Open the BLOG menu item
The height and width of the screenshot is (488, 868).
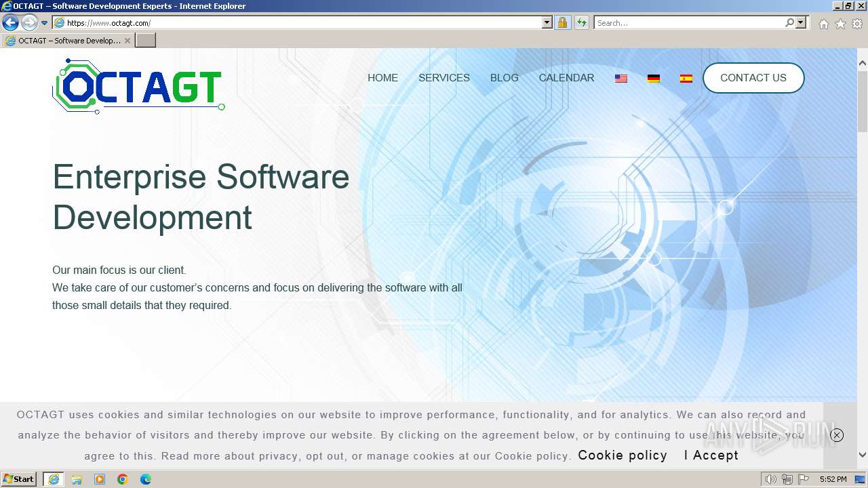pyautogui.click(x=505, y=78)
